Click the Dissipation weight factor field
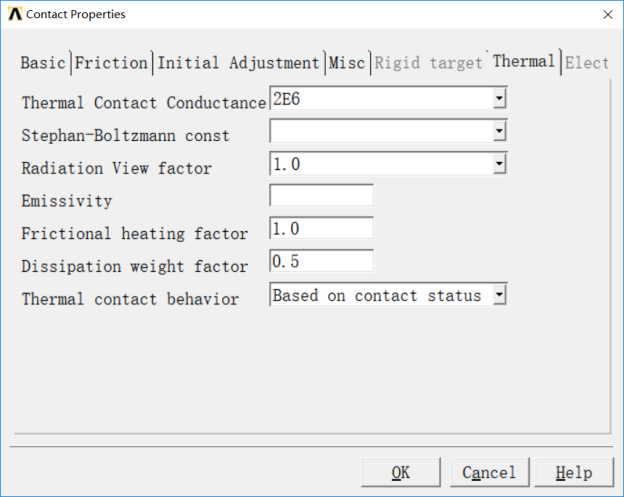Screen dimensions: 624x497 (x=321, y=261)
